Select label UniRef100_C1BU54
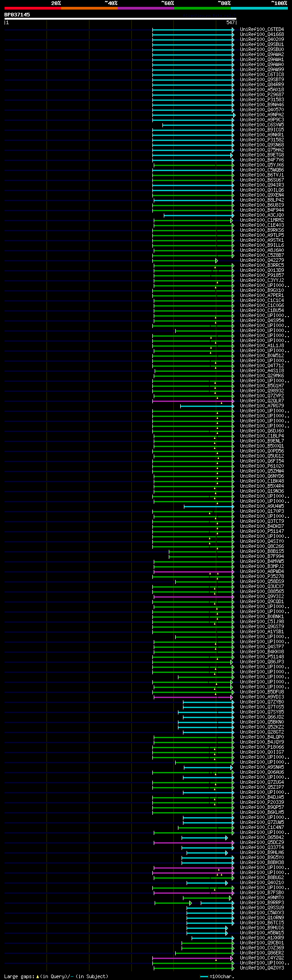The height and width of the screenshot is (980, 292). 262,310
